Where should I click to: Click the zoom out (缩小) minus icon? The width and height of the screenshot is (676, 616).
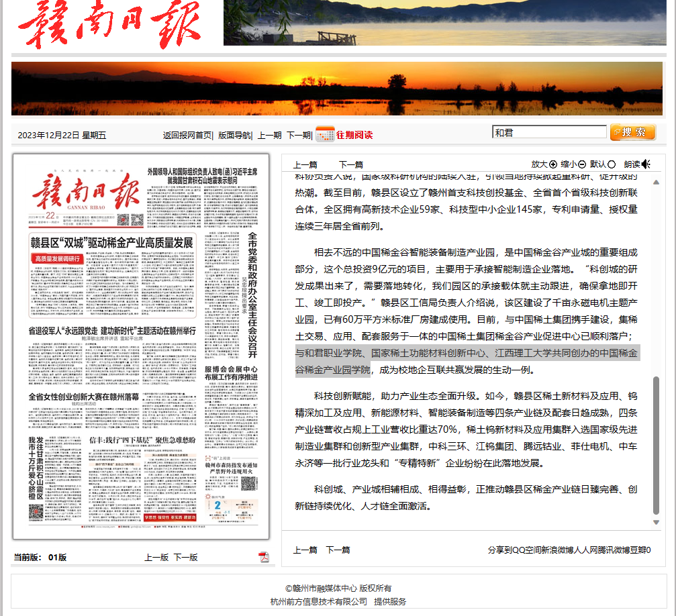point(582,164)
